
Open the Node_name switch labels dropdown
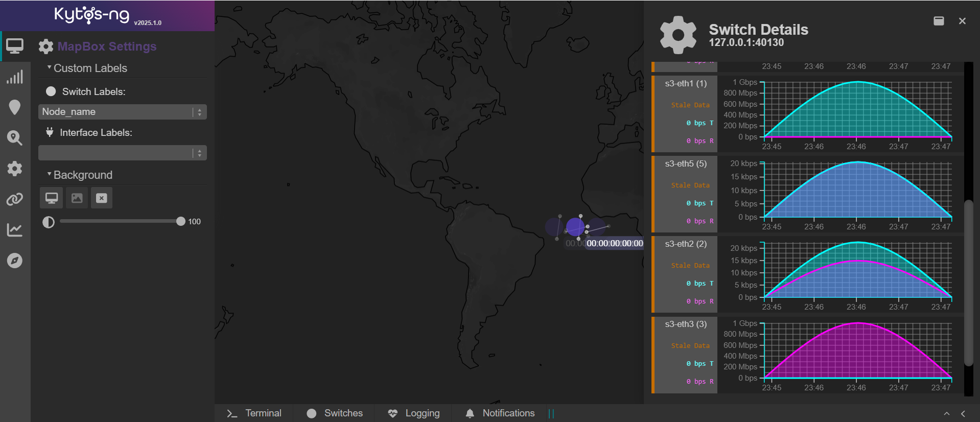point(122,112)
